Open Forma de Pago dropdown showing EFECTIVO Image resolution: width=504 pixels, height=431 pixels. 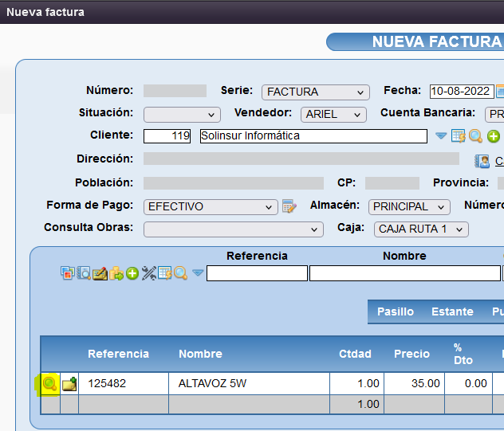pyautogui.click(x=211, y=207)
